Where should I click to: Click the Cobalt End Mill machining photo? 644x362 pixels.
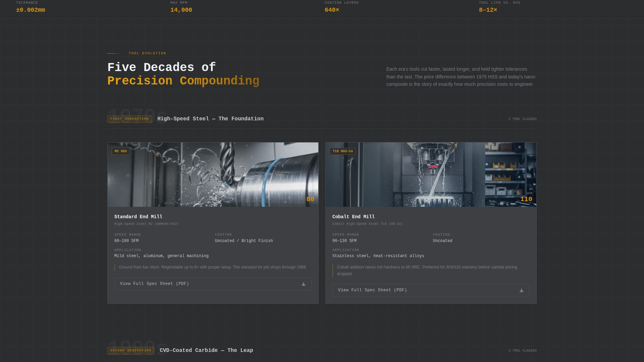coord(431,174)
